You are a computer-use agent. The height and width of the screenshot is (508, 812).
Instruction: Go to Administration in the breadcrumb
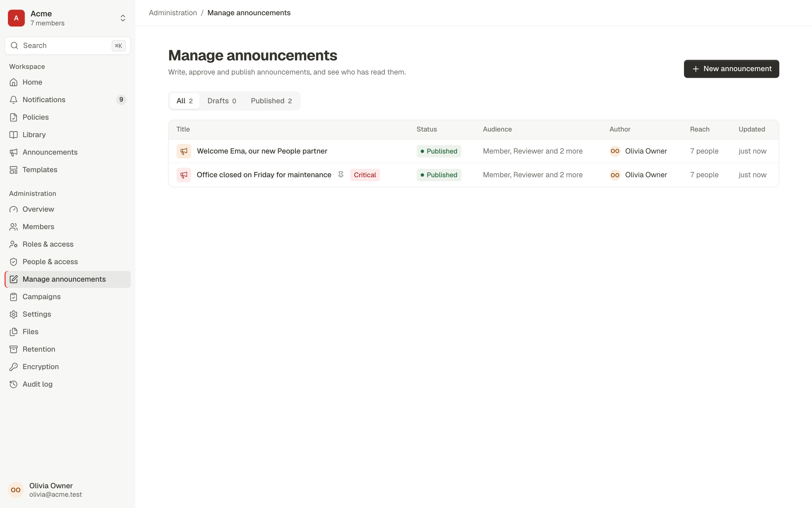(x=173, y=13)
